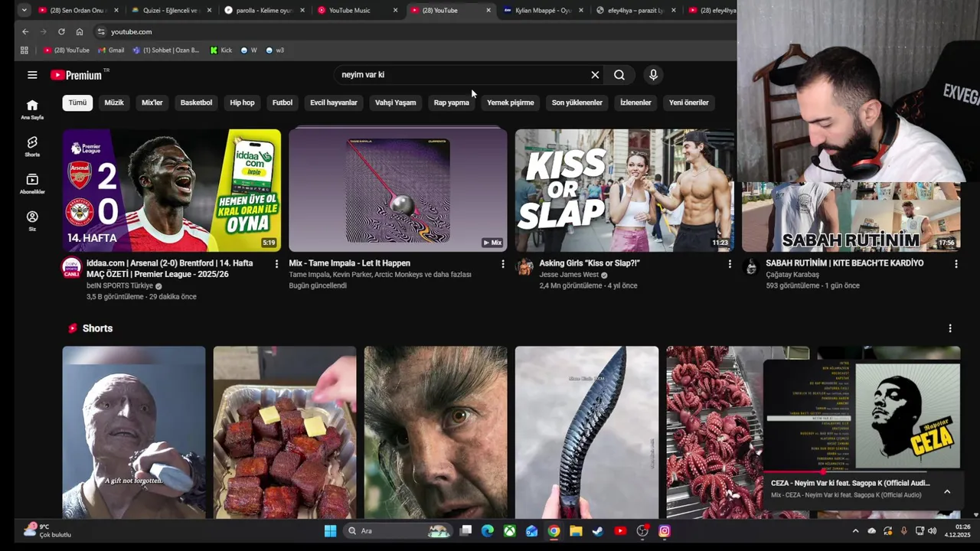Click Jesse James West channel avatar
The image size is (980, 551).
pos(524,266)
